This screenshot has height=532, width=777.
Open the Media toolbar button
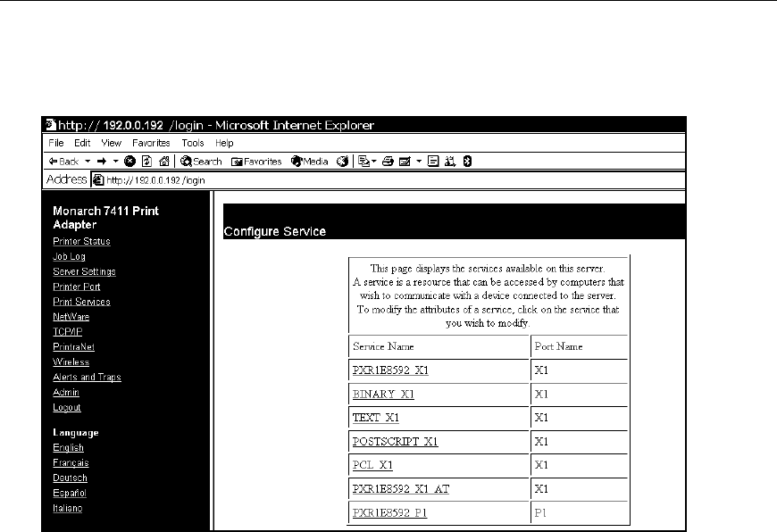(x=310, y=162)
